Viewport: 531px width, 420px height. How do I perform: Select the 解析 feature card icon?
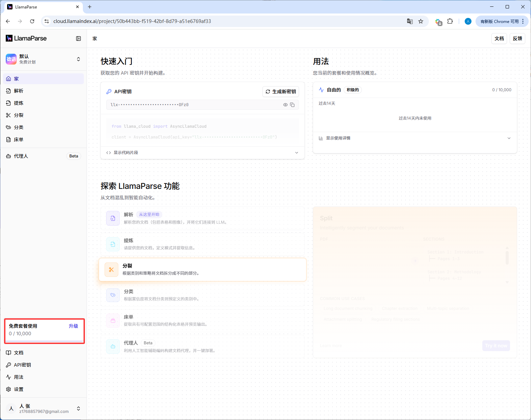[113, 218]
